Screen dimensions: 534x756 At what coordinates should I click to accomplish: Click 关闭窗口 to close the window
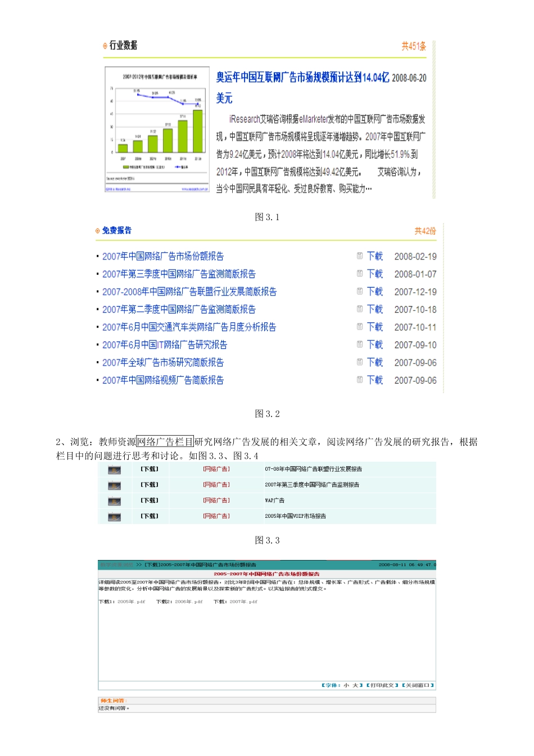point(418,685)
